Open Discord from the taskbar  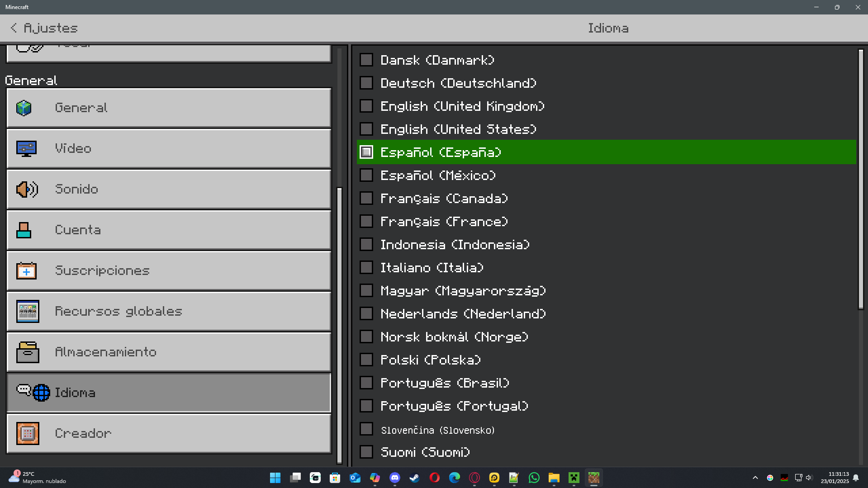point(395,478)
